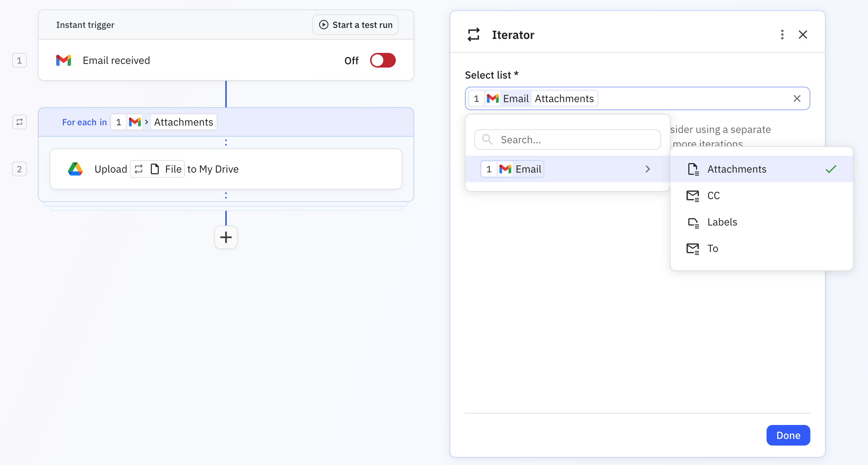Toggle the Email received trigger on
The width and height of the screenshot is (868, 465).
point(383,60)
